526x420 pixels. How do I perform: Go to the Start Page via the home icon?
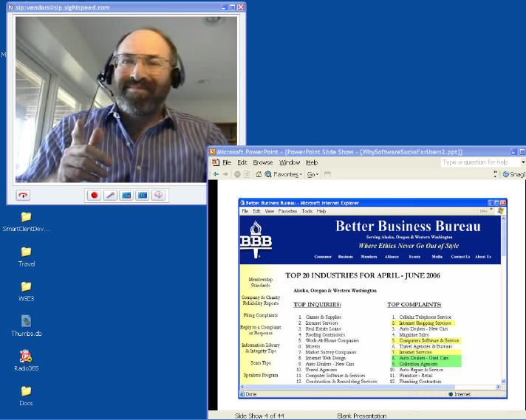coord(259,174)
